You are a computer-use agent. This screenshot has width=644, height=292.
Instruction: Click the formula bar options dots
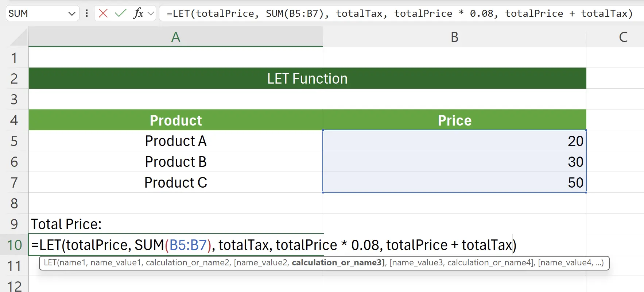87,14
